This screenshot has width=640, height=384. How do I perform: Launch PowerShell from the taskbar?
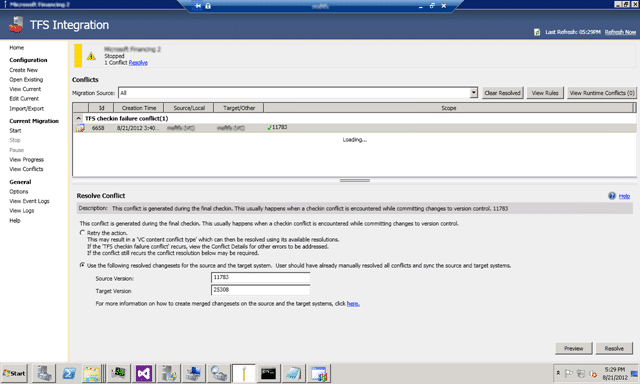pyautogui.click(x=69, y=373)
